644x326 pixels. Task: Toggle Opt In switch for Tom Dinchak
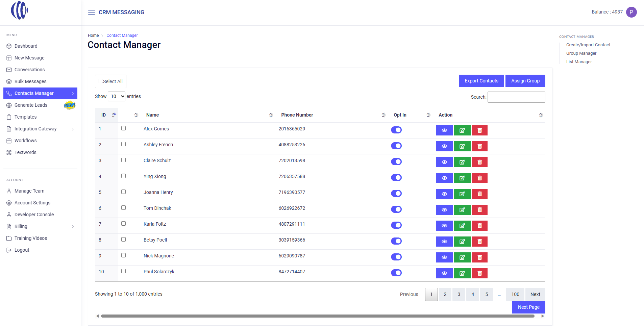(x=396, y=209)
